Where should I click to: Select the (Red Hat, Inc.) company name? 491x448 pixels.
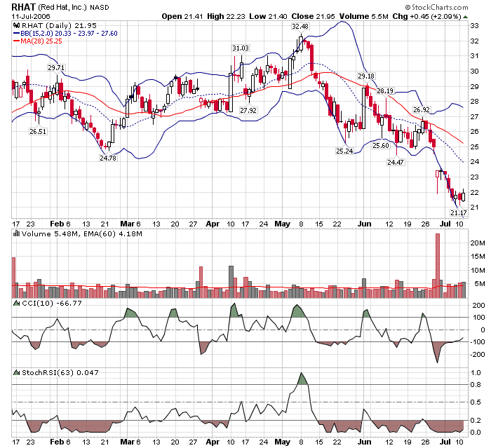[62, 7]
